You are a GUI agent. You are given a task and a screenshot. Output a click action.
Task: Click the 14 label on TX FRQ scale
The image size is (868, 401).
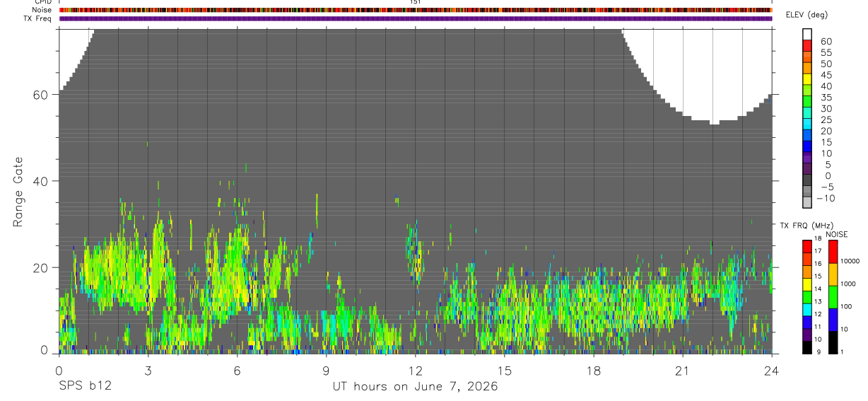(818, 289)
